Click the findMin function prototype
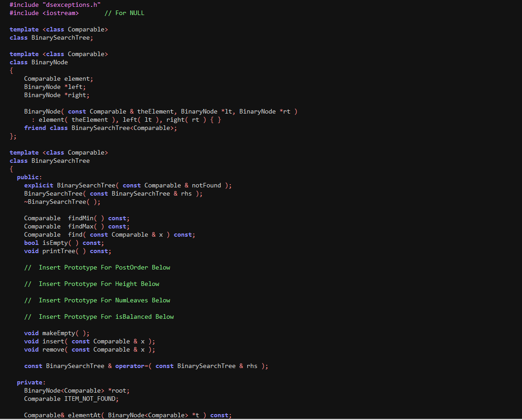The height and width of the screenshot is (420, 522). (76, 218)
